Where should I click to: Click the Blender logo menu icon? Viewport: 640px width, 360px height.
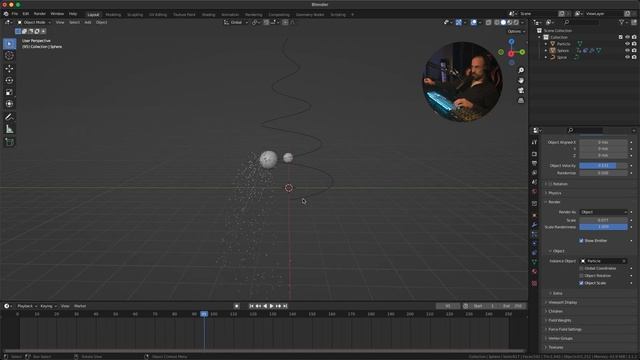(x=6, y=14)
